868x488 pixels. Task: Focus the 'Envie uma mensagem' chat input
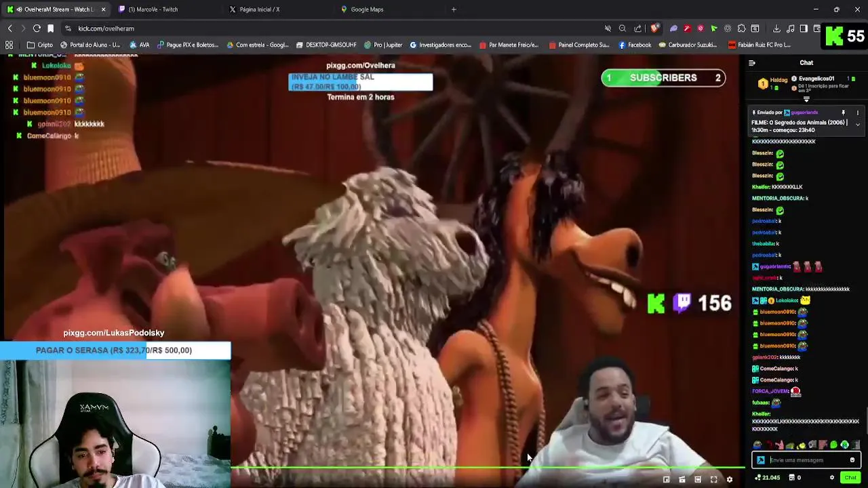tap(807, 460)
